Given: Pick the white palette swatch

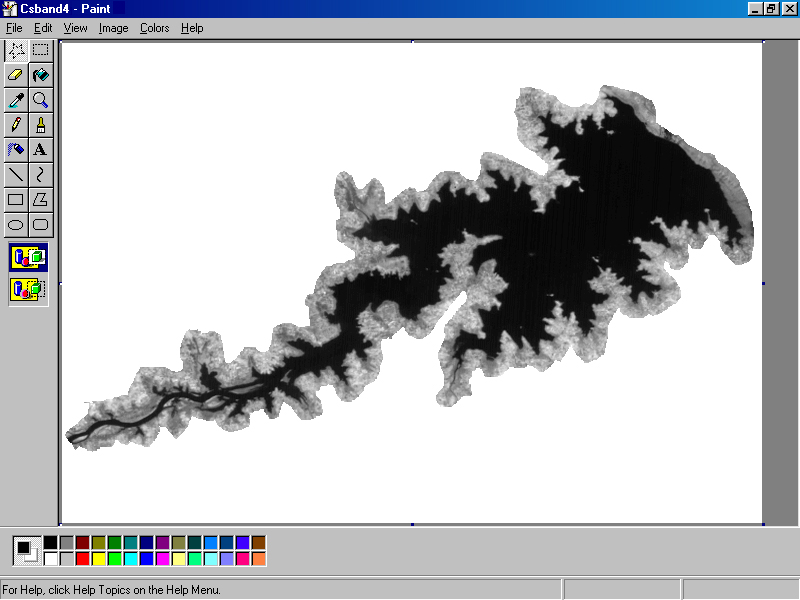Looking at the screenshot, I should pos(51,559).
